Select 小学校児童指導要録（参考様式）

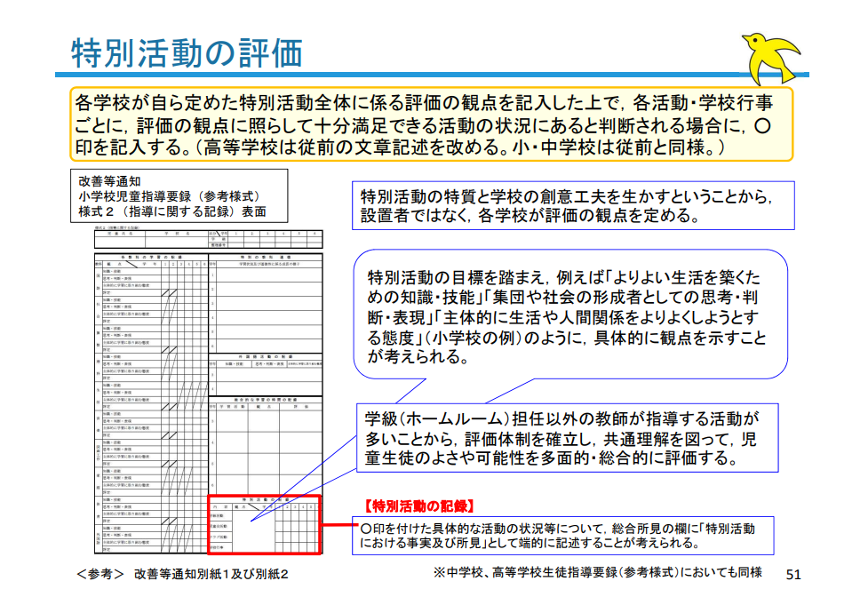coord(170,196)
